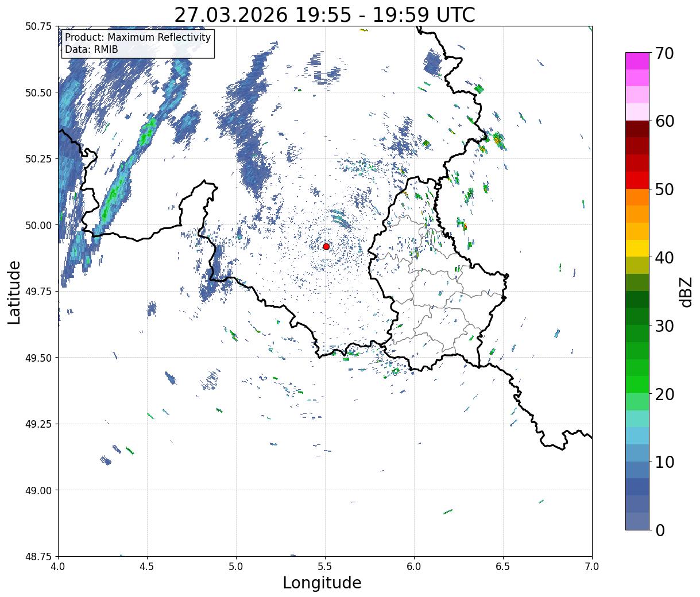Click the colorbar tick label 40

point(665,258)
